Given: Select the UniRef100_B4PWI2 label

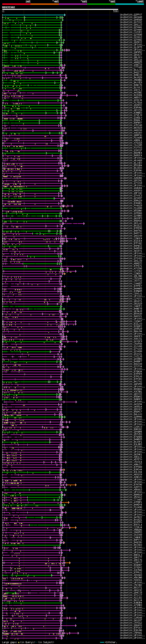Looking at the screenshot, I should point(131,246).
